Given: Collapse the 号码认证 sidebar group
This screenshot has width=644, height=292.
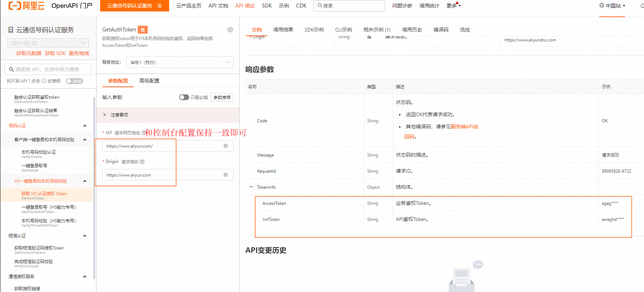Looking at the screenshot, I should [x=85, y=126].
